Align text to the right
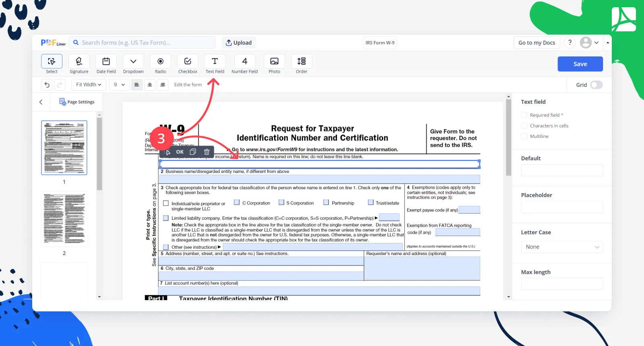The image size is (644, 346). pos(163,84)
